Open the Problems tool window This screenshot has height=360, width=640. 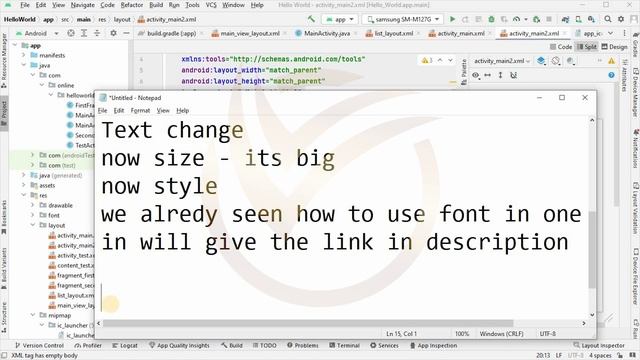[302, 345]
